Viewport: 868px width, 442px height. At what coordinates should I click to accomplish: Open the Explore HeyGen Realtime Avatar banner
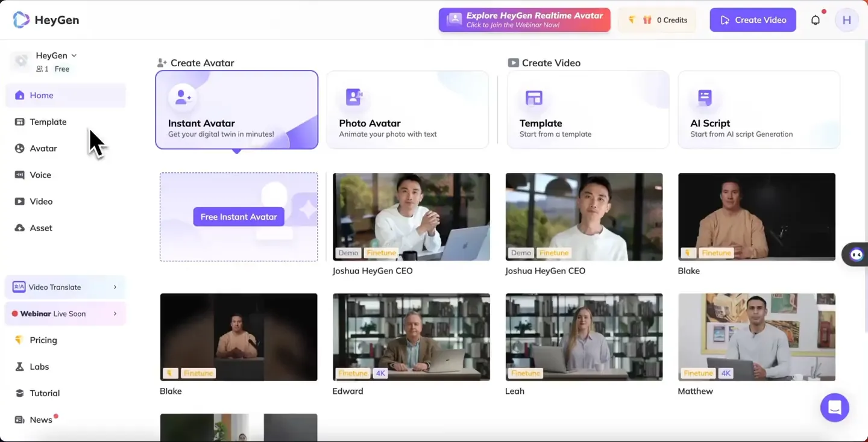click(x=523, y=19)
